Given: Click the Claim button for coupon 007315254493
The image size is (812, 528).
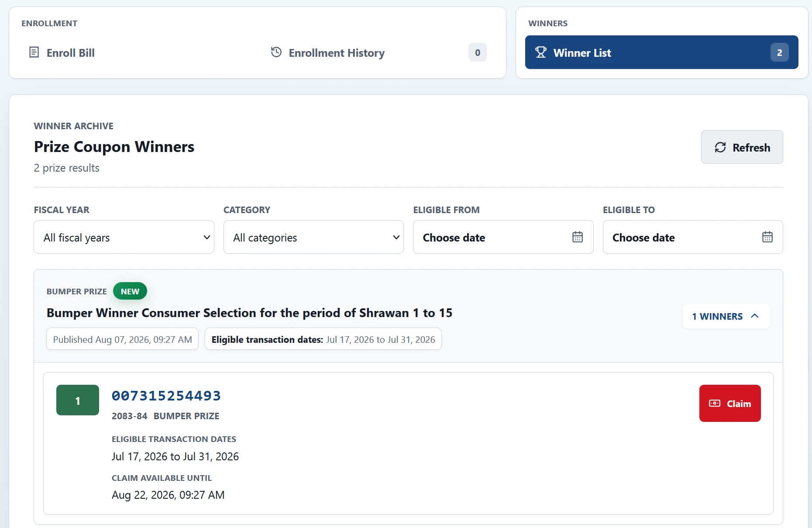Looking at the screenshot, I should point(730,404).
